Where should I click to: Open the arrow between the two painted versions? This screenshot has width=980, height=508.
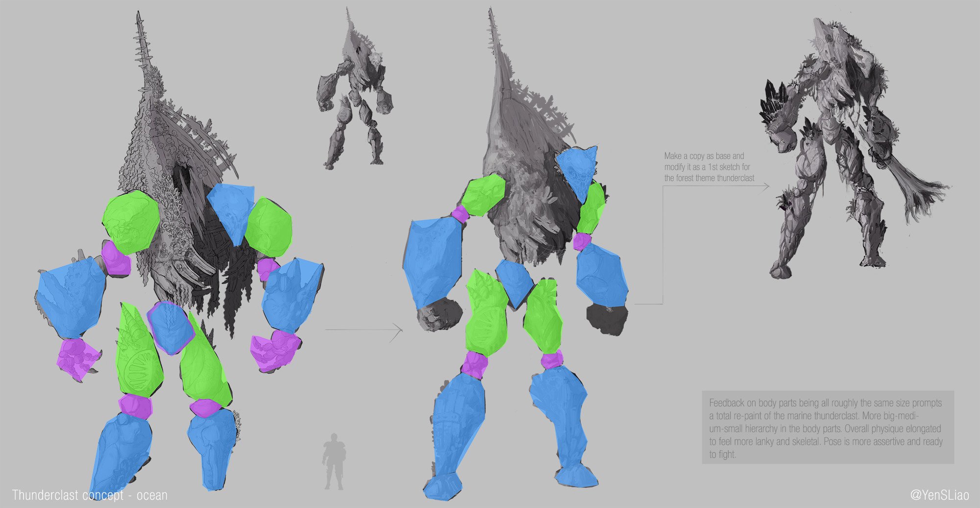click(x=363, y=331)
